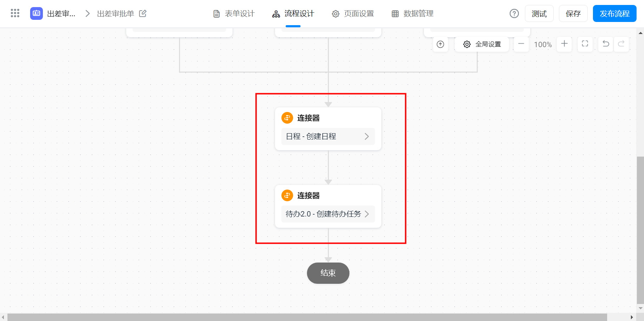Edit the form name with the pencil icon
Viewport: 644px width, 321px height.
coord(143,13)
